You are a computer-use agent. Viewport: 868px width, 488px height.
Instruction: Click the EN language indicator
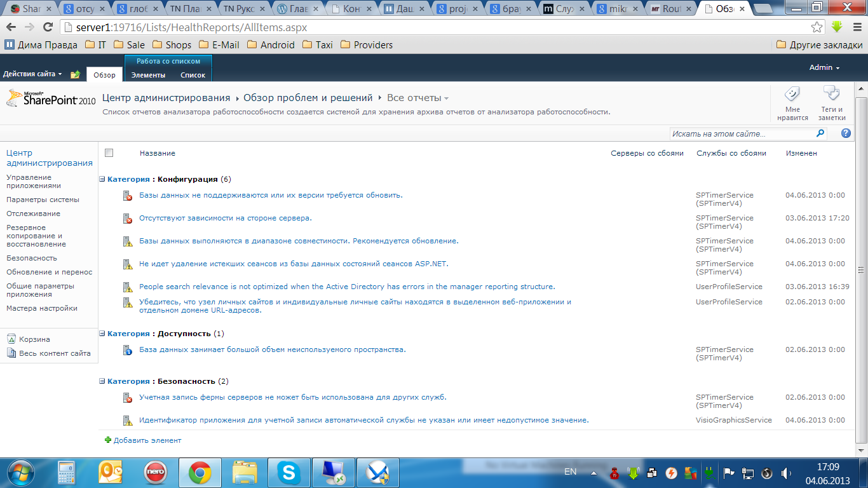pyautogui.click(x=571, y=471)
